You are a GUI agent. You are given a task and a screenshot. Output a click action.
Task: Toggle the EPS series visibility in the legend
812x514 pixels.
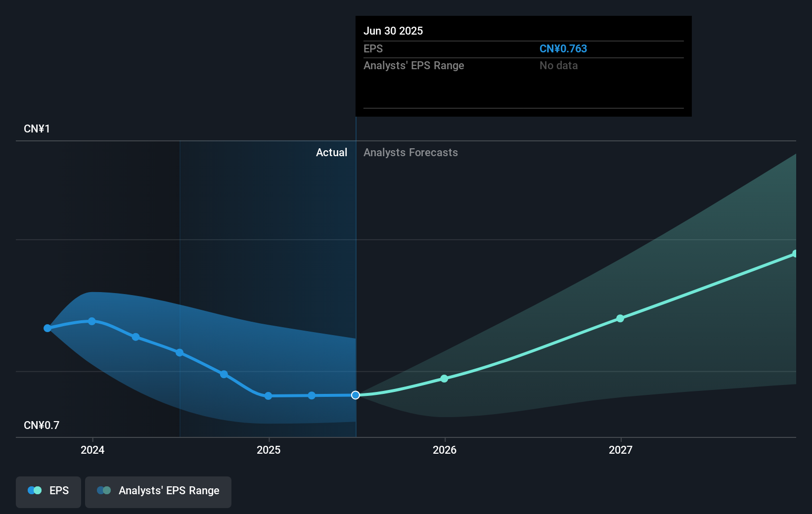pyautogui.click(x=48, y=492)
